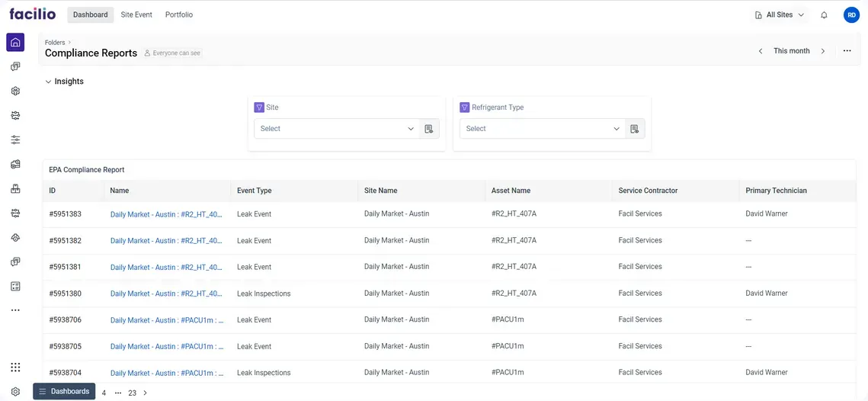Click the notification bell icon
The height and width of the screenshot is (401, 868).
pyautogui.click(x=824, y=15)
